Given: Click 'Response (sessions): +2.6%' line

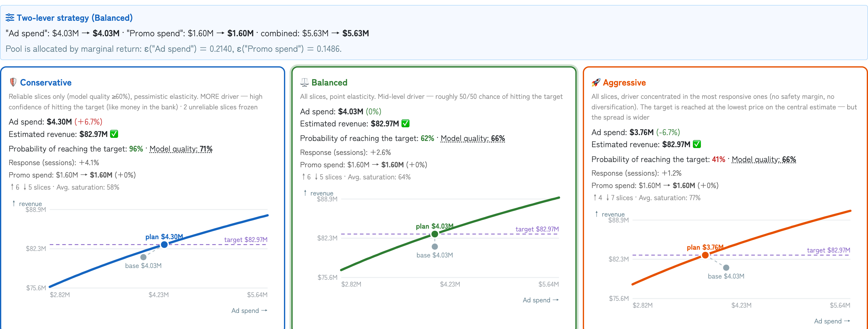Looking at the screenshot, I should pyautogui.click(x=345, y=152).
